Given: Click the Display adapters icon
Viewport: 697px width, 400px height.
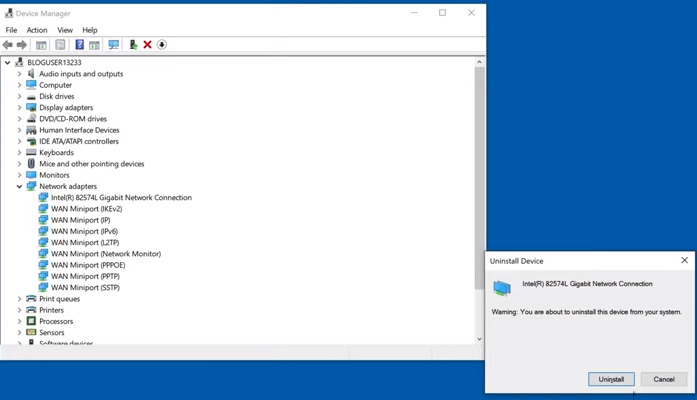Looking at the screenshot, I should pos(31,107).
